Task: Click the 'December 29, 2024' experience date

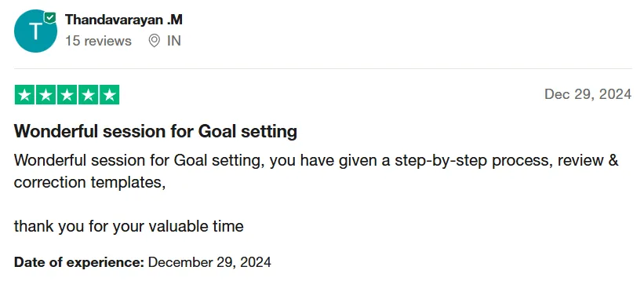Action: click(209, 262)
